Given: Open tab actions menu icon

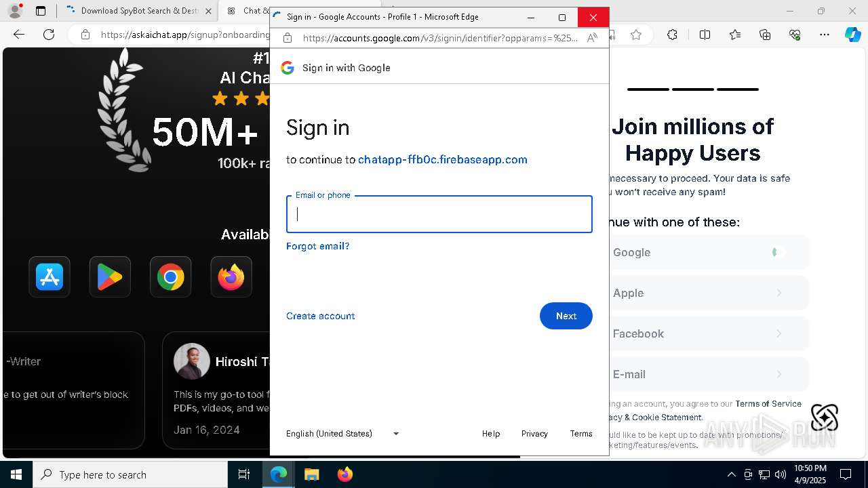Looking at the screenshot, I should tap(41, 11).
